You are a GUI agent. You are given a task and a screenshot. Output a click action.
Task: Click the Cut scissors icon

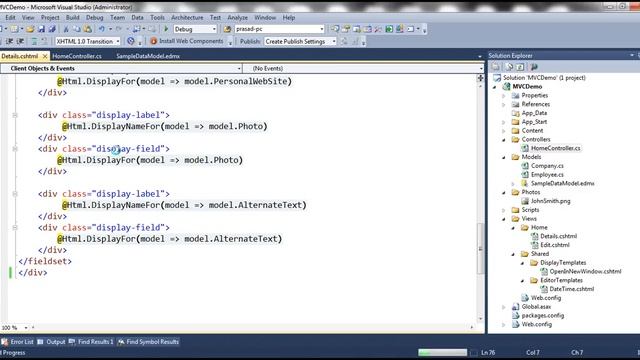(66, 29)
